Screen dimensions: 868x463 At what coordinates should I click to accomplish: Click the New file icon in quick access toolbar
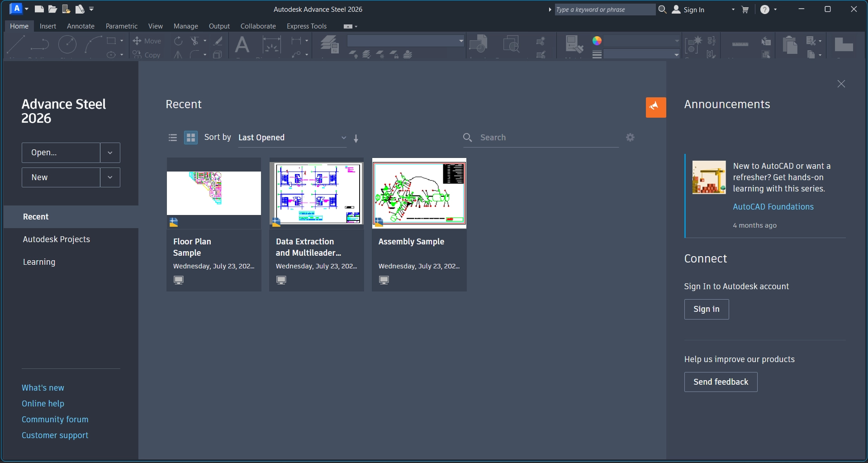[39, 9]
